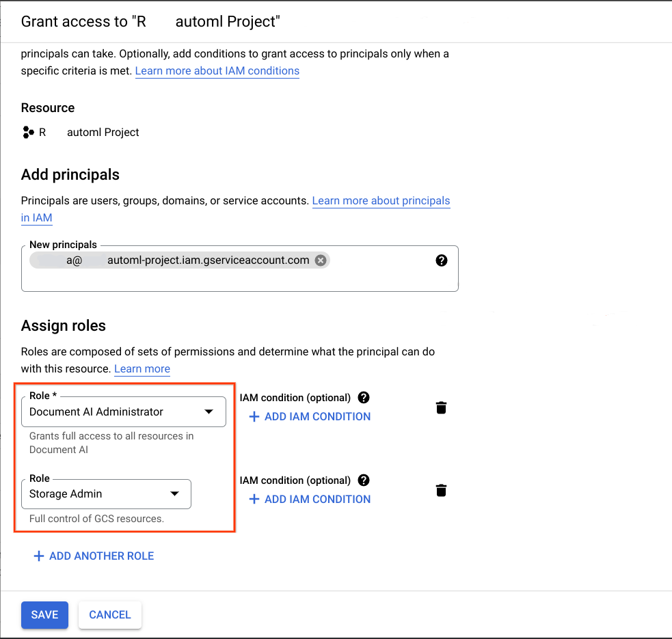
Task: Click arrow of the Storage Admin selector
Action: (175, 494)
